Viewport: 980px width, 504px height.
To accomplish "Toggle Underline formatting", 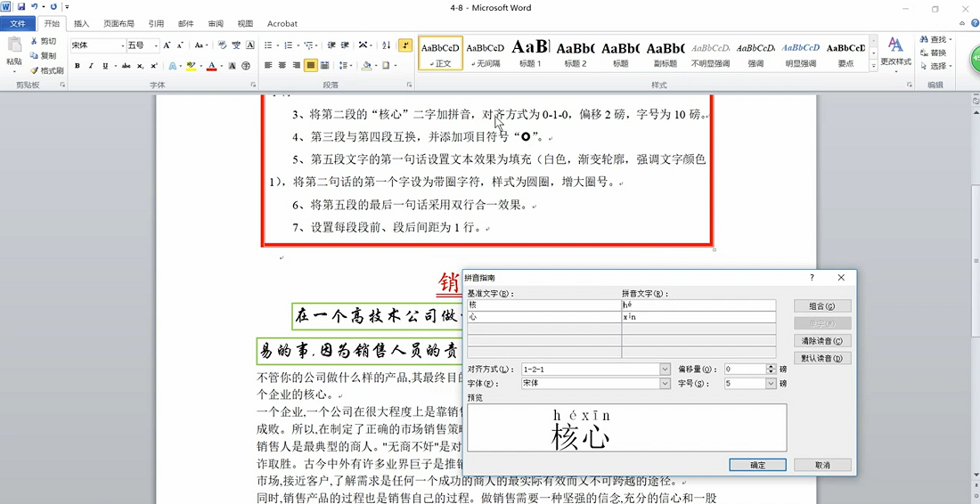I will (x=105, y=65).
